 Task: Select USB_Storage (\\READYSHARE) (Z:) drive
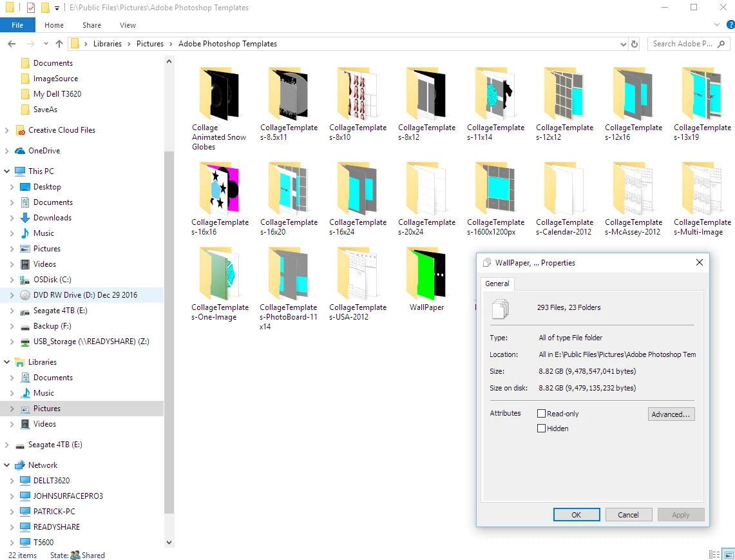[x=91, y=342]
